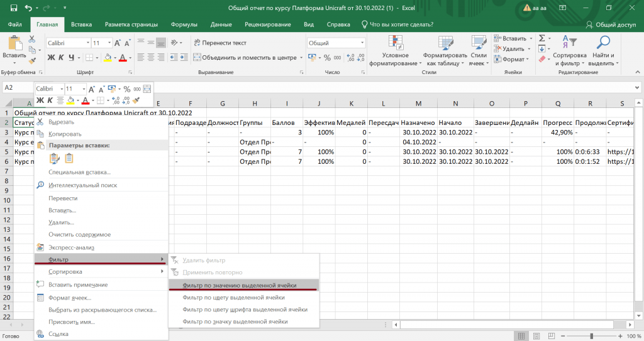
Task: Click Объединить и поместить в центре
Action: [248, 57]
